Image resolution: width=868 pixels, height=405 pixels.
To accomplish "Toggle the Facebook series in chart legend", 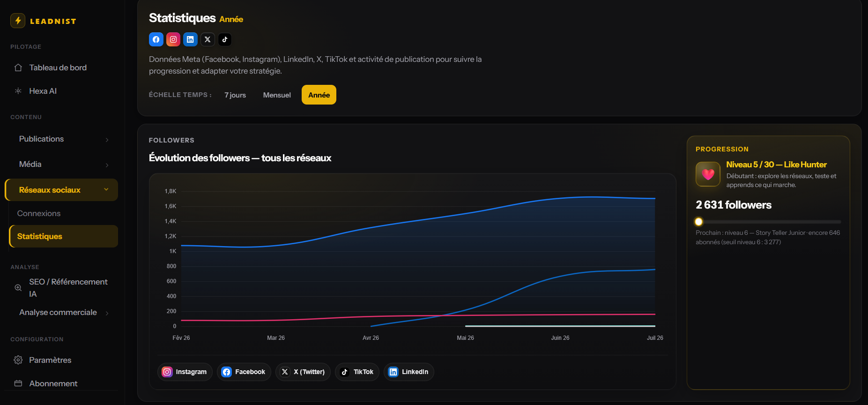I will (244, 372).
